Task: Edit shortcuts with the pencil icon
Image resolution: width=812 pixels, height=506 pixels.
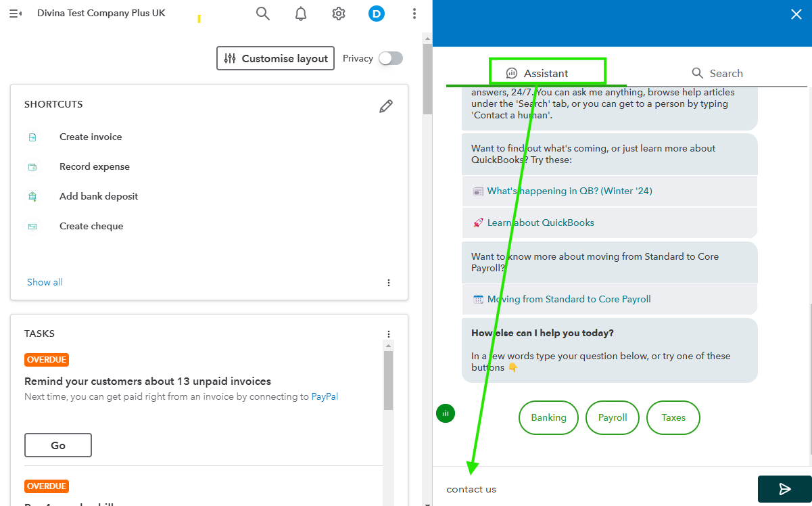Action: point(386,106)
